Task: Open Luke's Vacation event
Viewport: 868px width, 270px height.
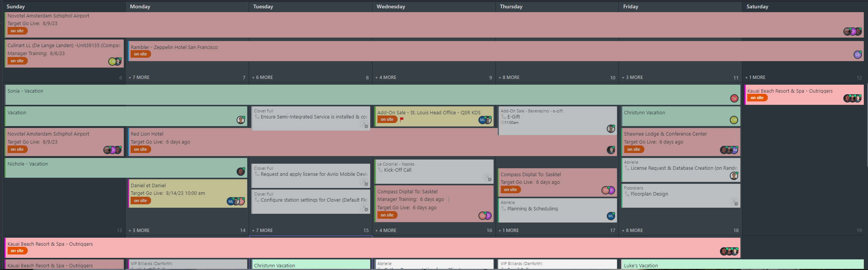Action: 742,264
